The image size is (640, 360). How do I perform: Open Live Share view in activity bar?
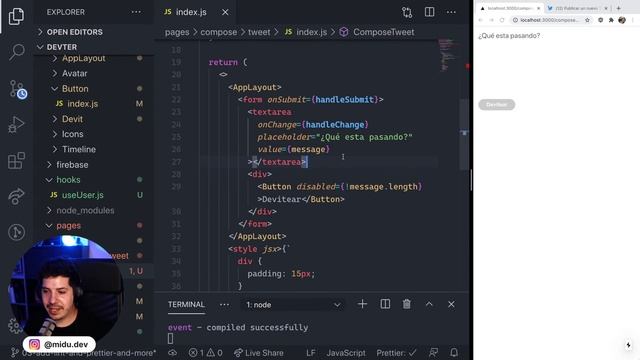16,196
